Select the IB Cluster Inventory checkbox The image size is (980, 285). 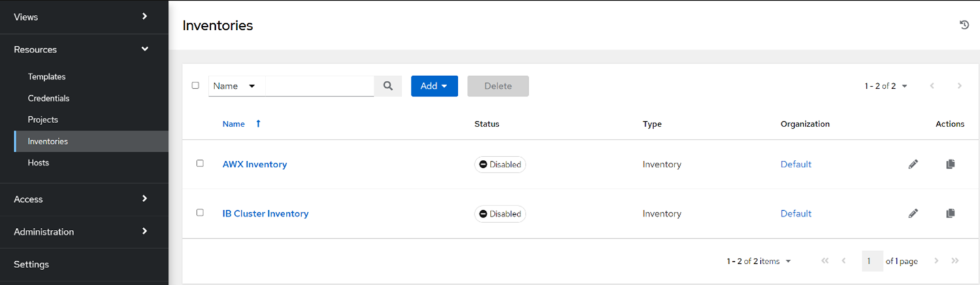pos(200,213)
